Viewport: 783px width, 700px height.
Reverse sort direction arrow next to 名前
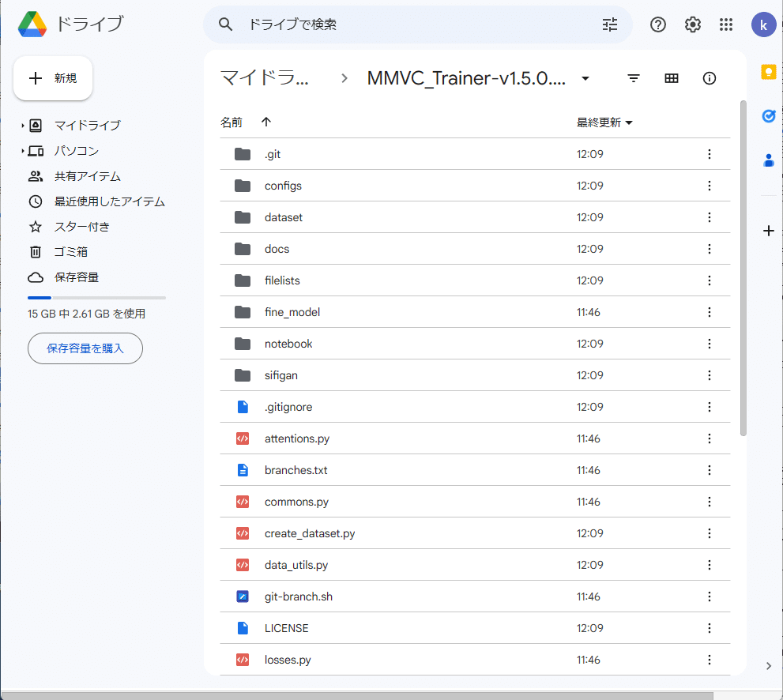[265, 122]
